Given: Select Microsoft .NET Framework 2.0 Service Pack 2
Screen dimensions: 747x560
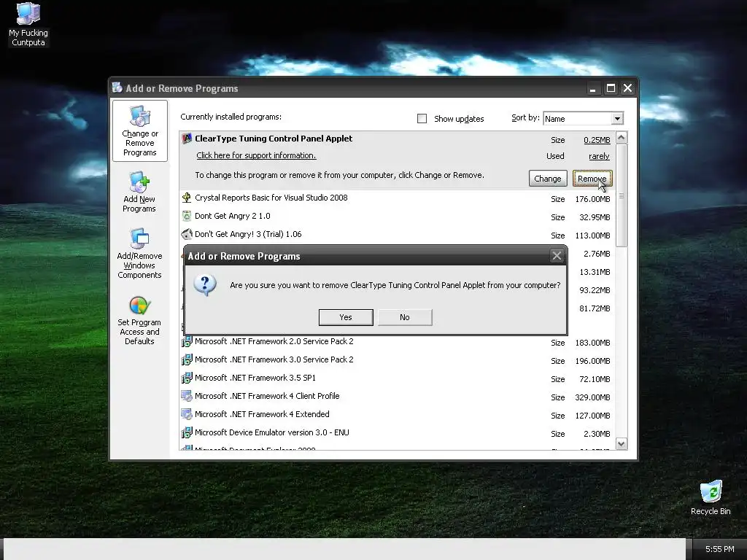Looking at the screenshot, I should [397, 342].
